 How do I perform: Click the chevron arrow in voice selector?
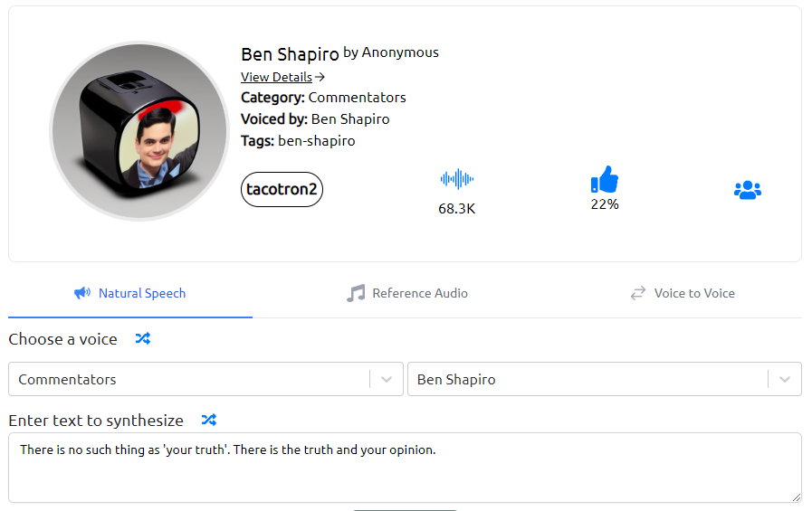tap(785, 379)
